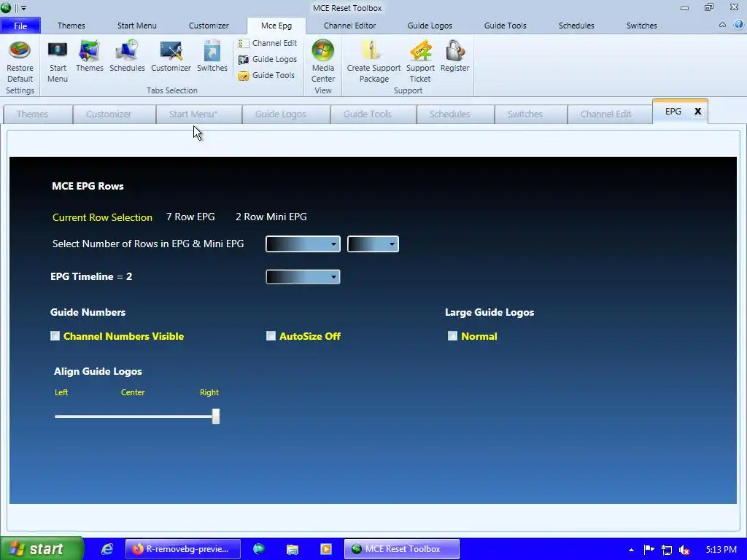
Task: Click the 5:13 PM clock
Action: 721,550
